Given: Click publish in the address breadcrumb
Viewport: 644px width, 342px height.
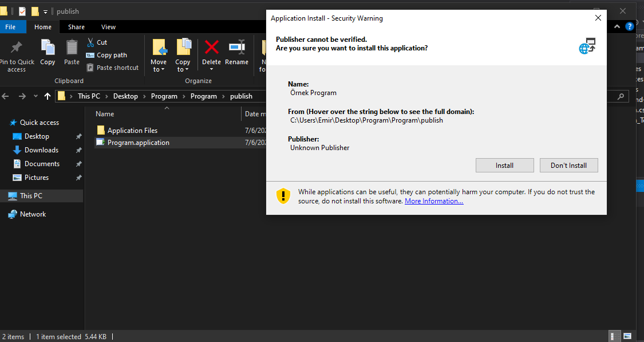Looking at the screenshot, I should pos(241,96).
